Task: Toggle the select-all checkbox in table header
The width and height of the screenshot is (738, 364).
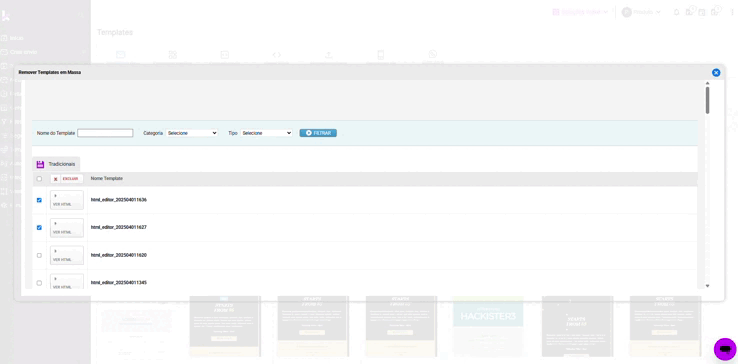Action: coord(39,179)
